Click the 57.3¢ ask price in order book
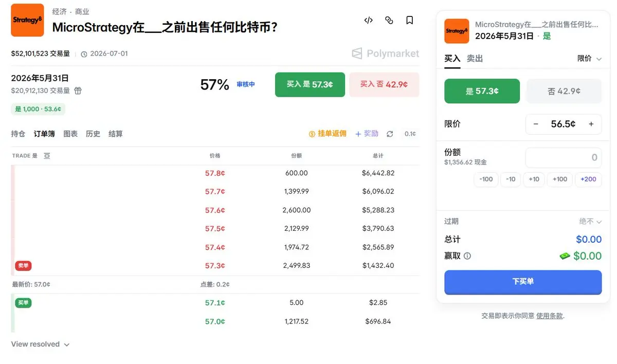The height and width of the screenshot is (364, 617). pos(215,266)
